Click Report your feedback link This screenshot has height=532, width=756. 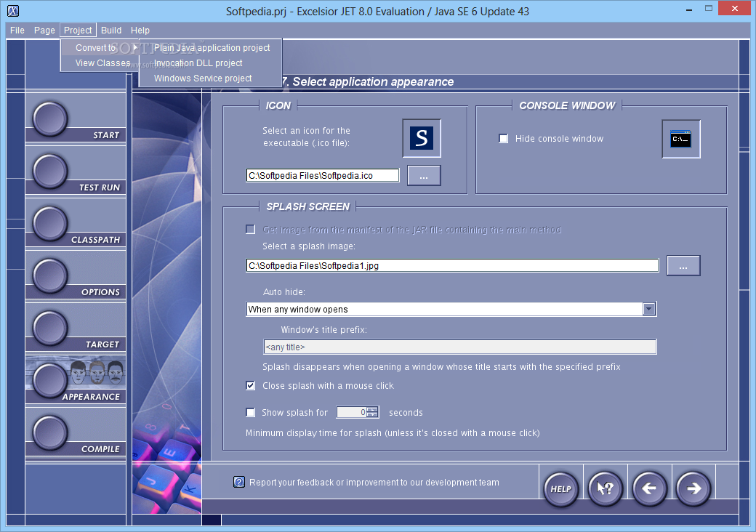(x=374, y=483)
